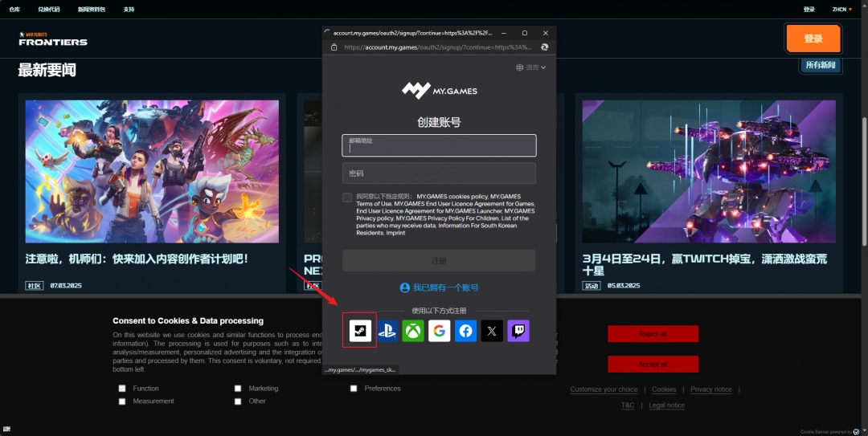
Task: Register using the X (Twitter) icon
Action: tap(492, 331)
